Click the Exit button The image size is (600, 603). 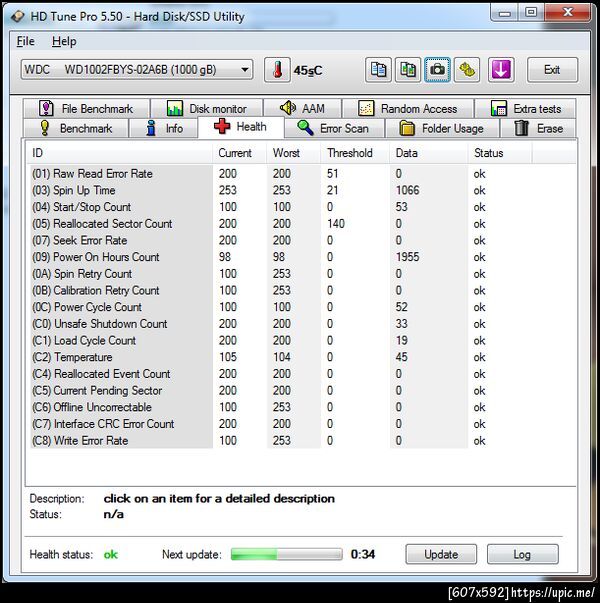[x=552, y=70]
